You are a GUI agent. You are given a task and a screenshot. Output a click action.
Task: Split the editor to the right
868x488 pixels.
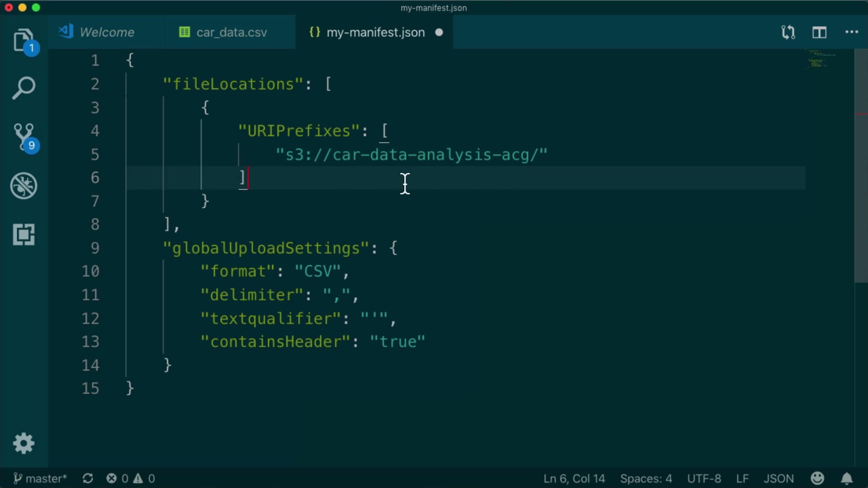click(819, 33)
